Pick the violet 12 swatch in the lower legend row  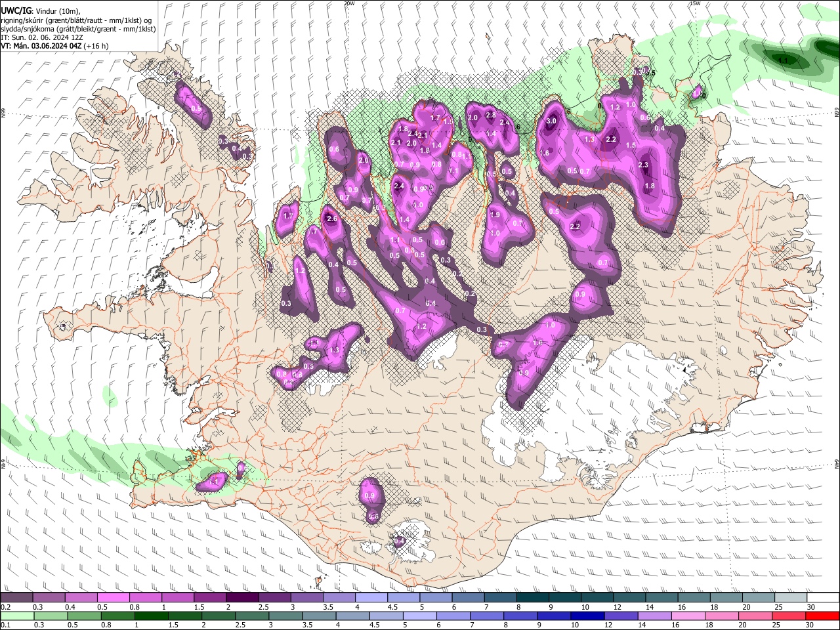pos(621,616)
